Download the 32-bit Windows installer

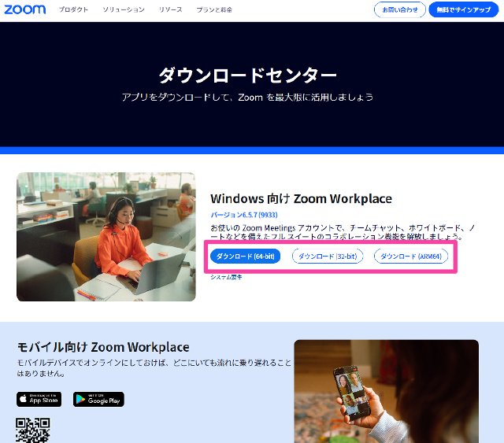point(328,257)
